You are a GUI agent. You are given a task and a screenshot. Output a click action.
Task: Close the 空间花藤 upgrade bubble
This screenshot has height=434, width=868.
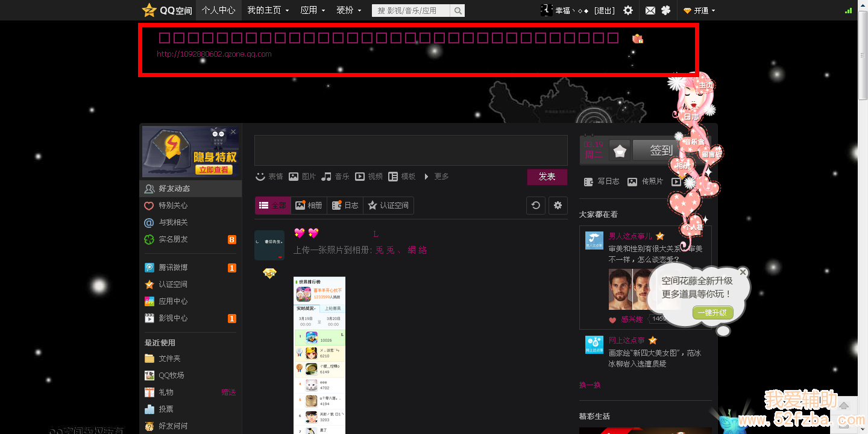click(x=743, y=272)
